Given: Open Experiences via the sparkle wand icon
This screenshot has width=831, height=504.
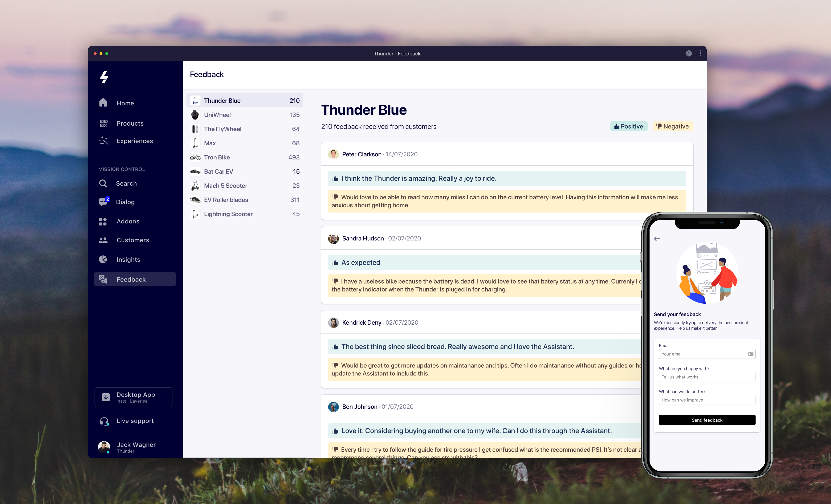Looking at the screenshot, I should click(104, 141).
